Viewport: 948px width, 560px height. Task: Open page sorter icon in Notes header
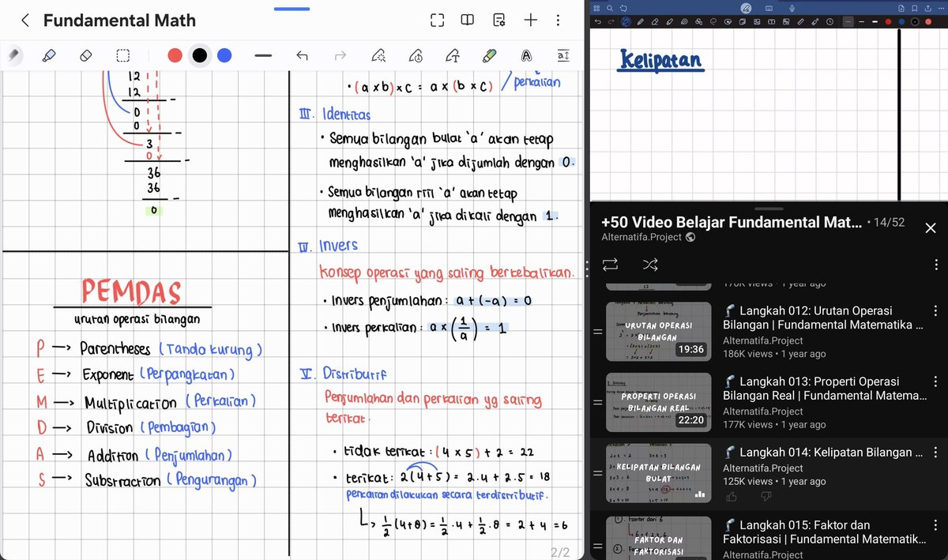point(499,21)
